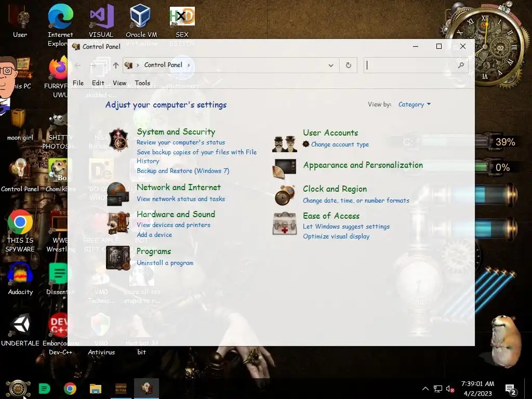Viewport: 532px width, 399px height.
Task: Open the notification center icon
Action: coord(511,390)
